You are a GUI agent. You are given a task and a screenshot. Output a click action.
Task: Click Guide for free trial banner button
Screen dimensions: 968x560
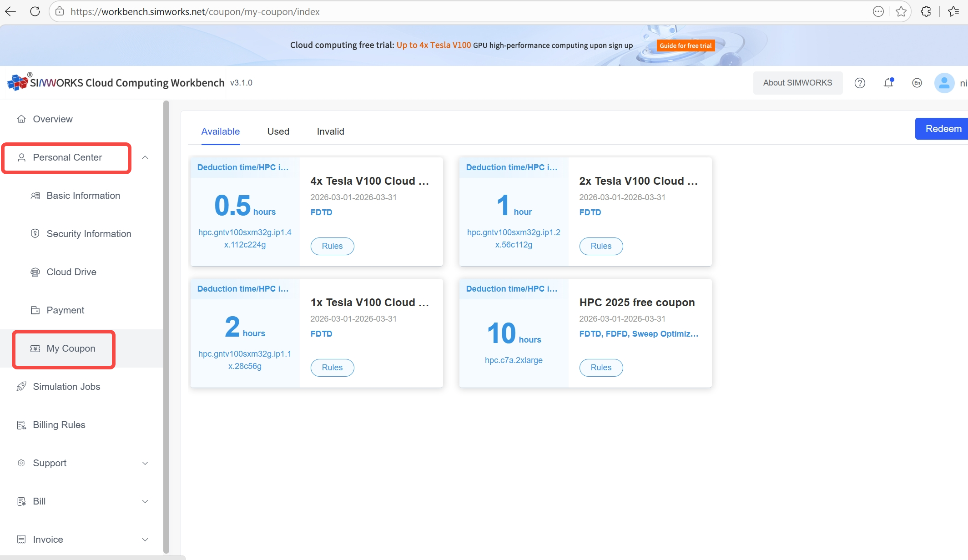click(x=686, y=45)
